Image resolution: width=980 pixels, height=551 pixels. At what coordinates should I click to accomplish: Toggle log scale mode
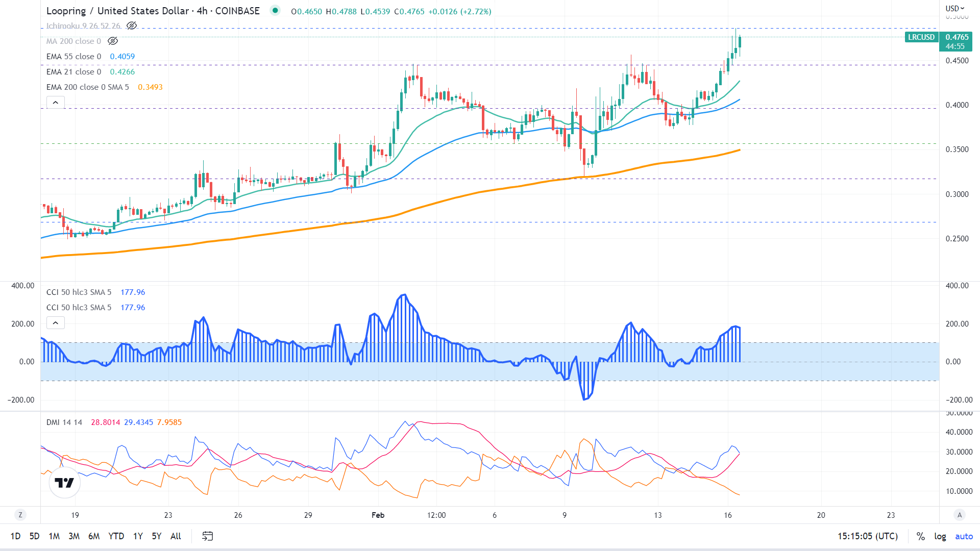[940, 536]
